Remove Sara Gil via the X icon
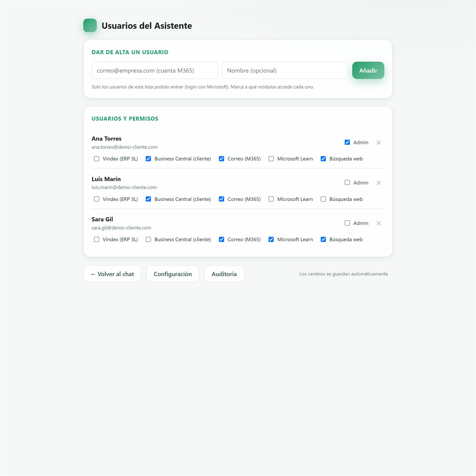This screenshot has height=476, width=476. click(379, 223)
